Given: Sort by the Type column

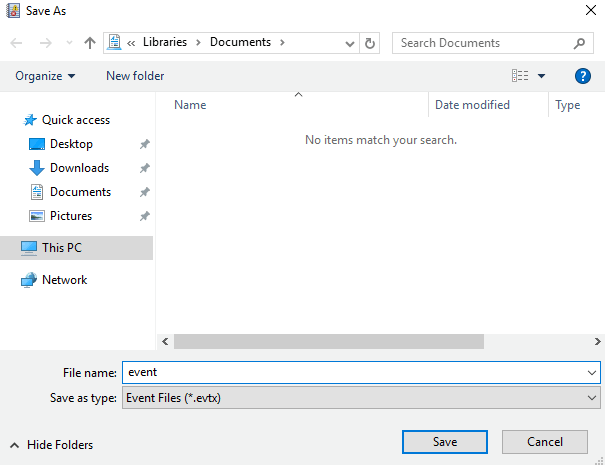Looking at the screenshot, I should tap(568, 105).
